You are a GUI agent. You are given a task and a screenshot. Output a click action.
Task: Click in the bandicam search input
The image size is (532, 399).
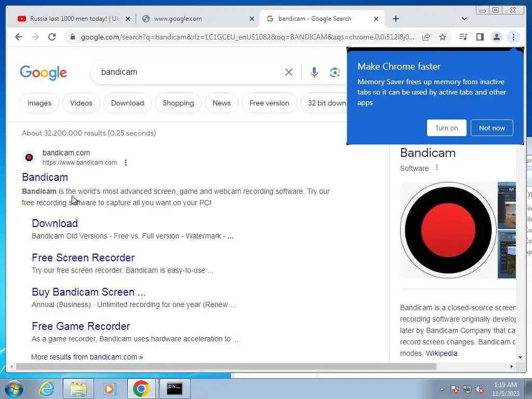click(190, 72)
